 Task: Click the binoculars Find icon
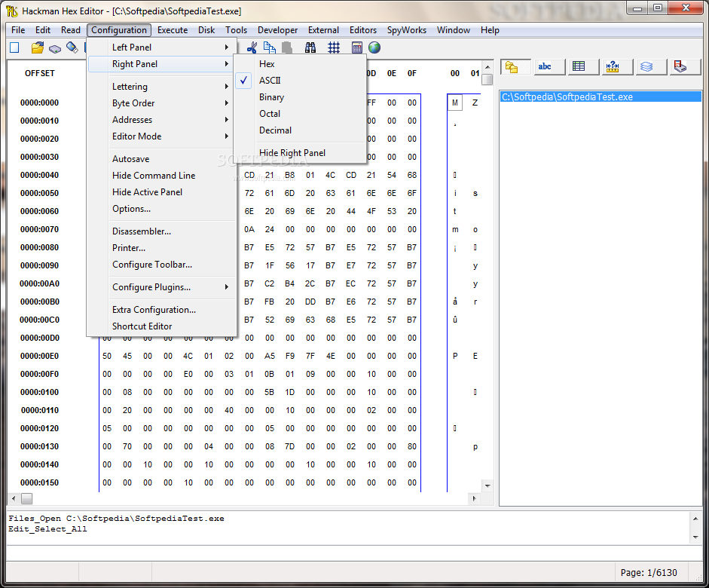point(310,47)
